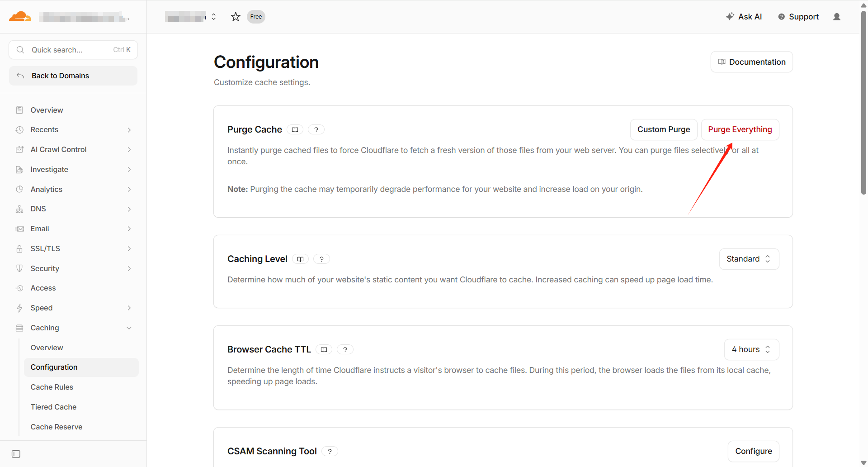868x467 pixels.
Task: Expand the DNS section chevron
Action: [129, 209]
